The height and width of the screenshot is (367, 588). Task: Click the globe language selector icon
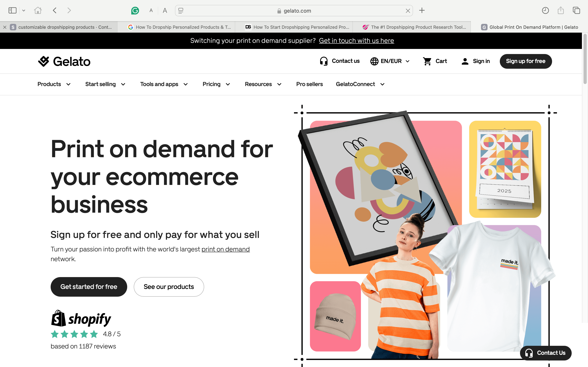pos(374,61)
